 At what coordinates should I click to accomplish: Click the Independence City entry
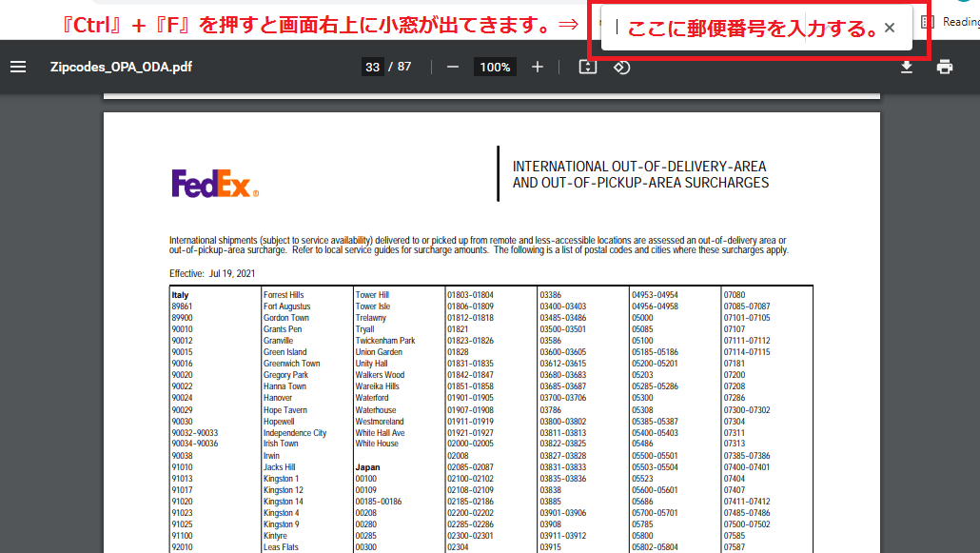[x=295, y=433]
